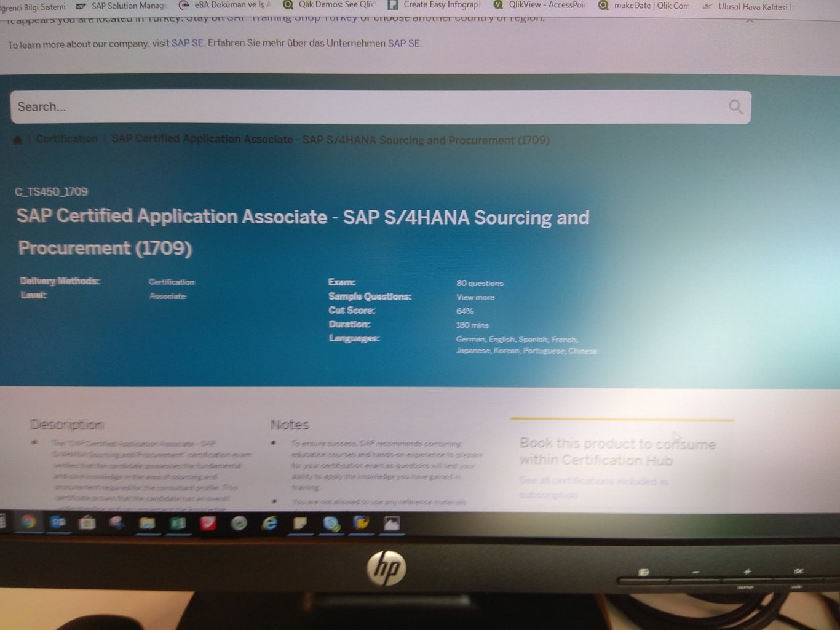Click the search magnifier icon

(x=735, y=106)
